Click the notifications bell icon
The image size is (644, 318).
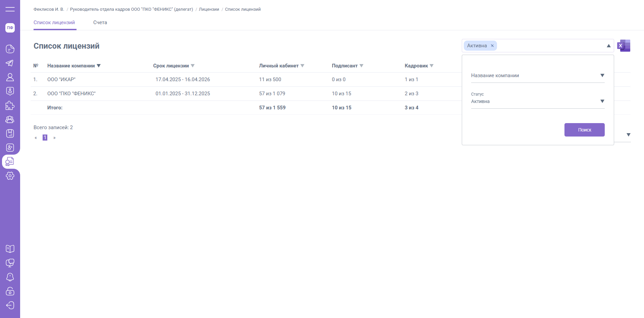(10, 277)
